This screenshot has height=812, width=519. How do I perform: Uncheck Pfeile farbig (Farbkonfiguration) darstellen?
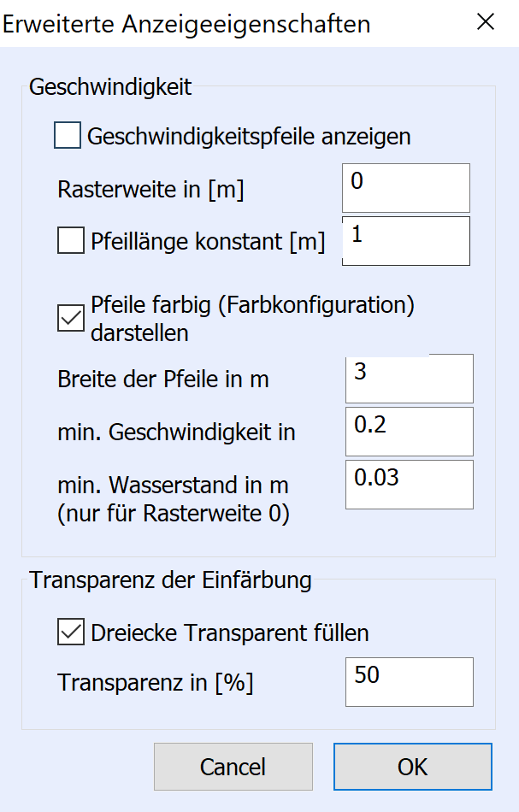tap(71, 319)
